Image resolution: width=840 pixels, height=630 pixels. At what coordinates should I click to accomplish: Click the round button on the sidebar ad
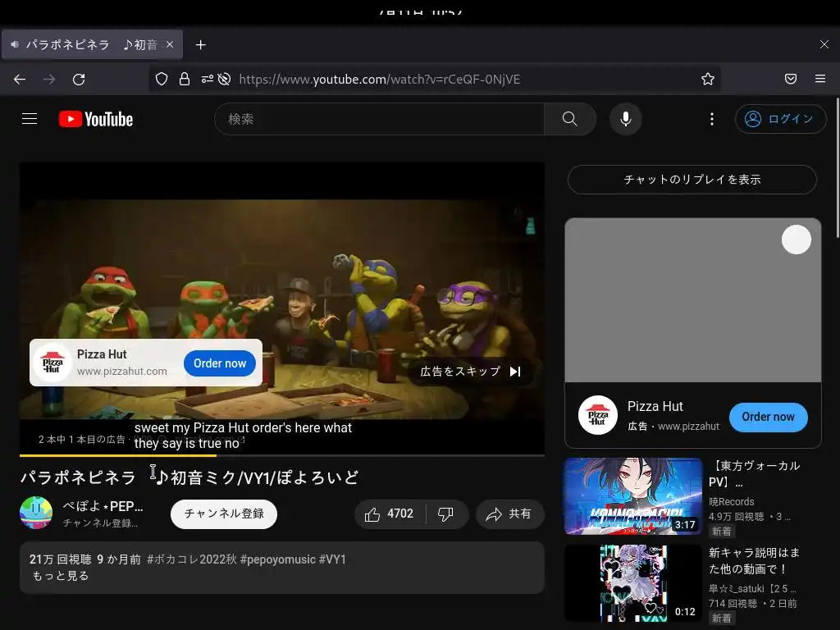click(x=796, y=240)
